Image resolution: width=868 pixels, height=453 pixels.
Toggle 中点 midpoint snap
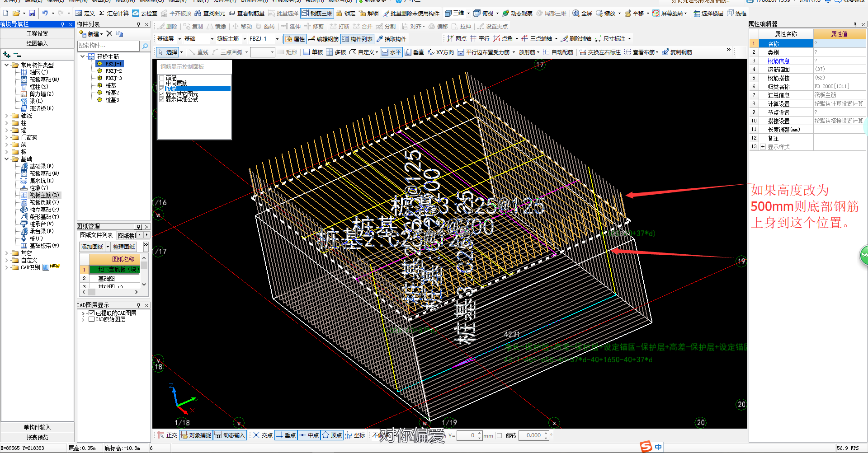pos(309,435)
